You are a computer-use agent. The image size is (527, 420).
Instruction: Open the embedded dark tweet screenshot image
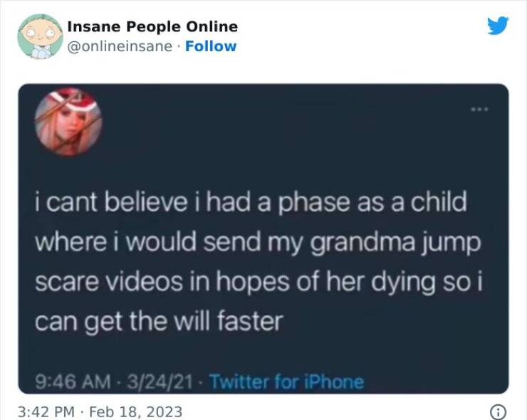coord(263,239)
